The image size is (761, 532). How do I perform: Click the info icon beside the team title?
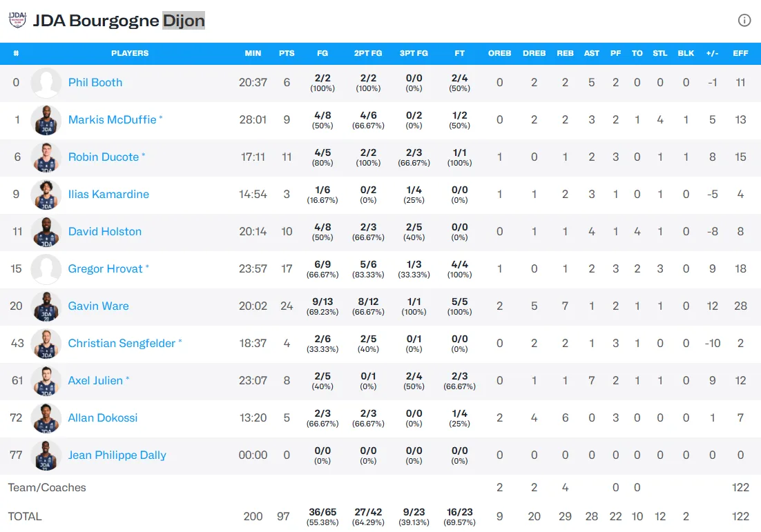[x=744, y=21]
